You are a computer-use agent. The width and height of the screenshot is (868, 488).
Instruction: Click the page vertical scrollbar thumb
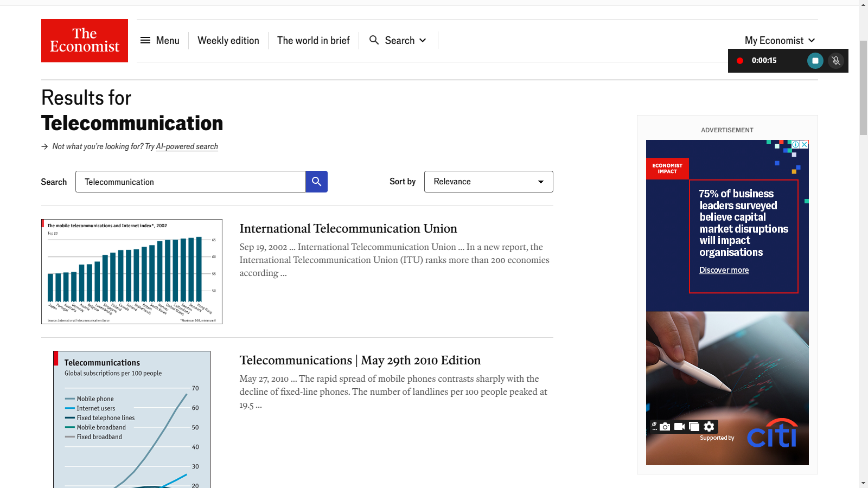(x=863, y=87)
